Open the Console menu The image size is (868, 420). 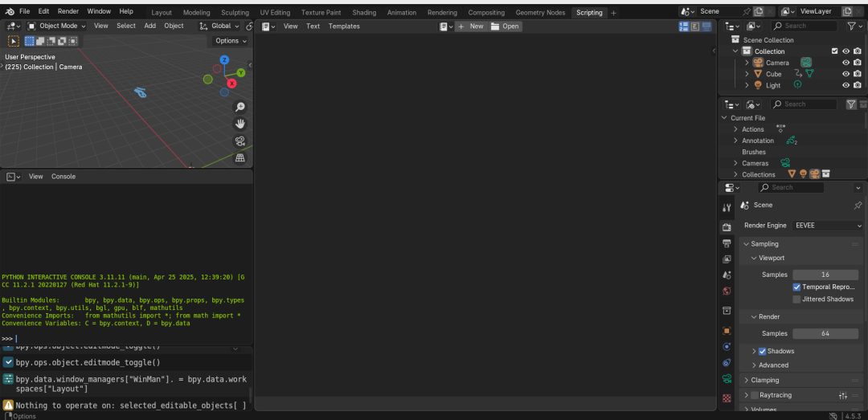[x=63, y=177]
